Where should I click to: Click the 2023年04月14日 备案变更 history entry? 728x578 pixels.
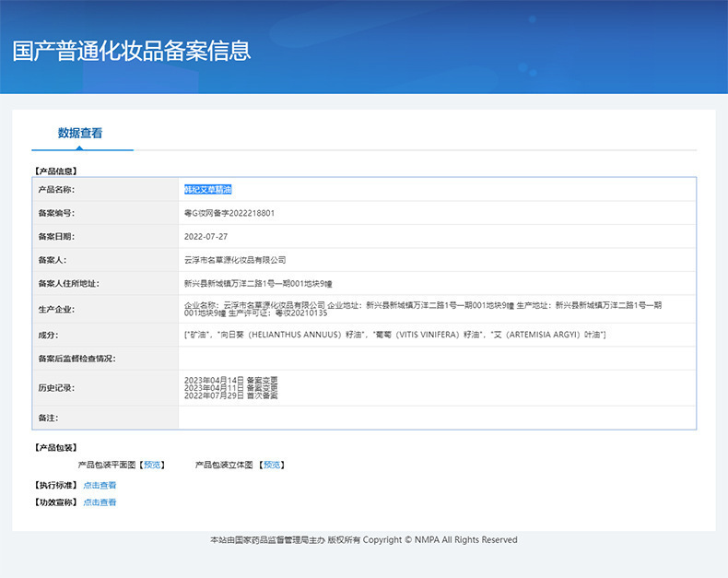tap(230, 380)
